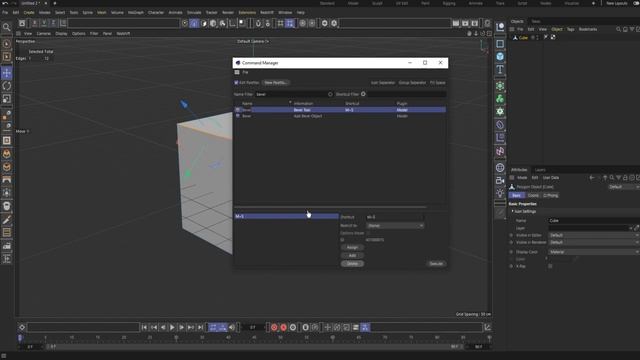Toggle the Options Mode checkbox
640x360 pixels.
(x=368, y=233)
